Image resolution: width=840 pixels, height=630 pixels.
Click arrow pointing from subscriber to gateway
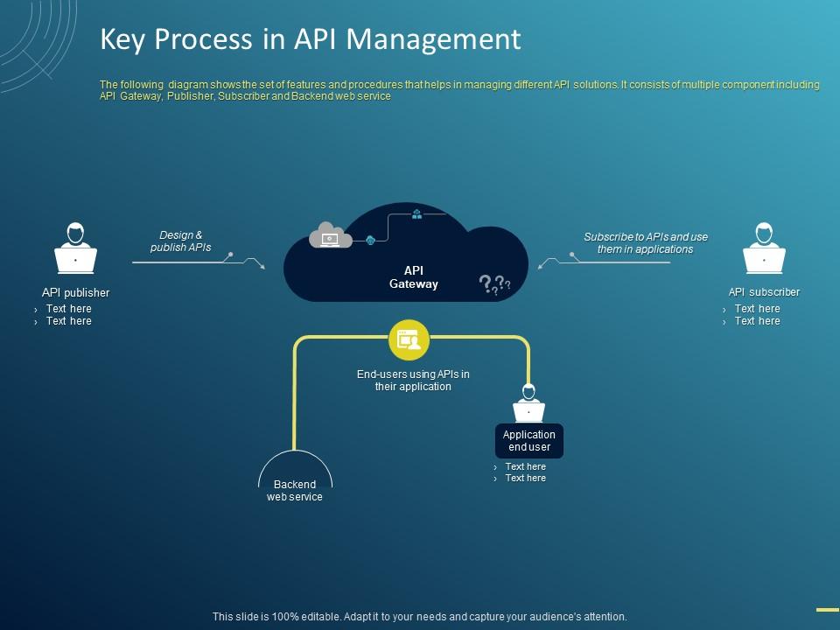click(604, 261)
